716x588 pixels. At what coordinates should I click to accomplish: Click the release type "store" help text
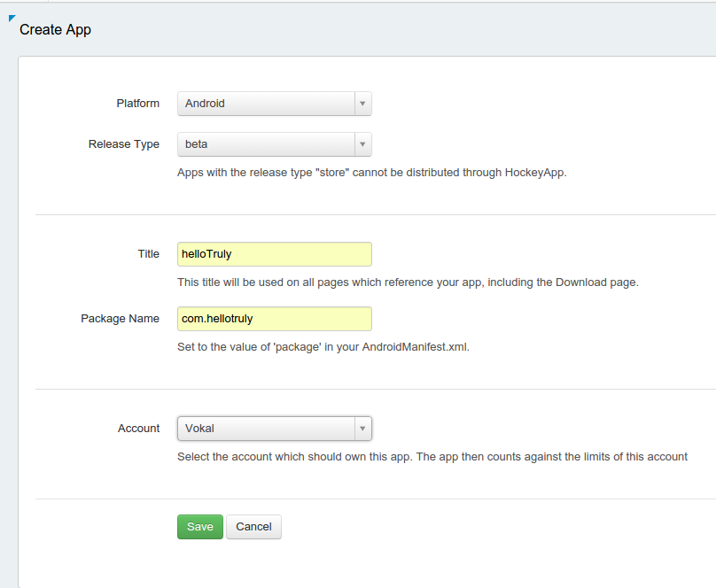(x=371, y=173)
